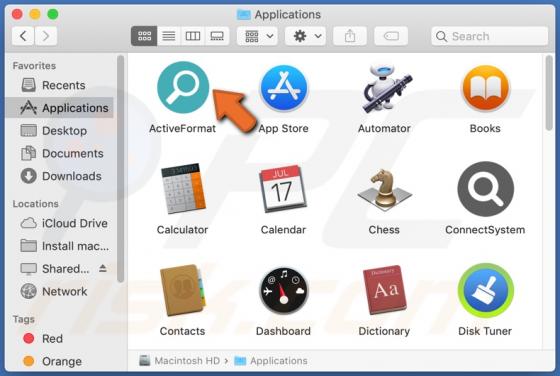The image size is (560, 376).
Task: Select the Dashboard app icon
Action: point(284,290)
